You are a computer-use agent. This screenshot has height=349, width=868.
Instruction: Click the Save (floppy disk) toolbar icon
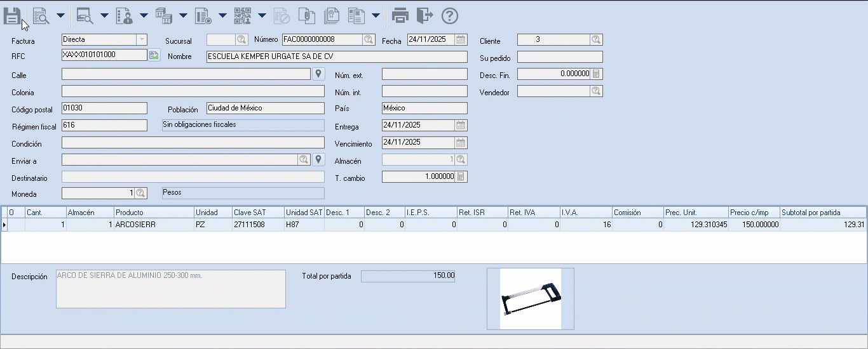click(12, 15)
